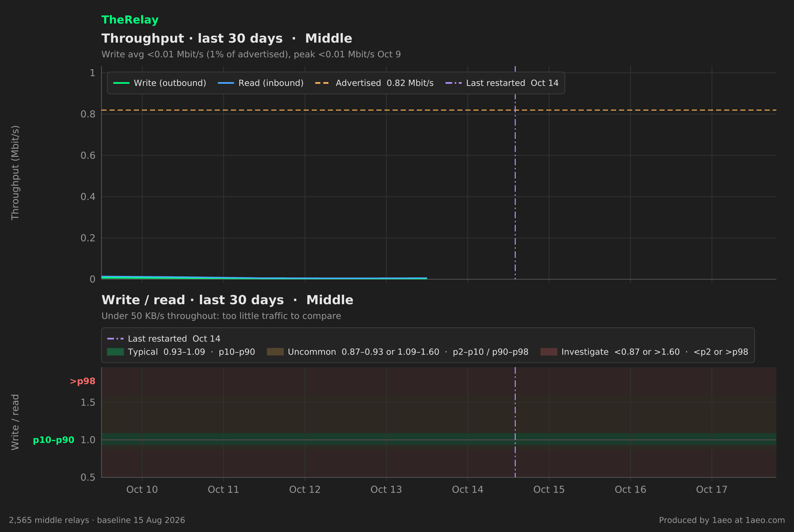Open 'Produced by 1aeo at 1aeo.com' credit

tap(722, 520)
